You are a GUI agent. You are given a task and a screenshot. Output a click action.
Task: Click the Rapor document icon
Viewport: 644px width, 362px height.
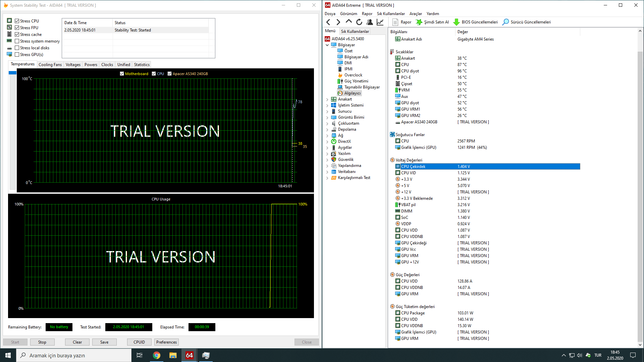click(395, 22)
